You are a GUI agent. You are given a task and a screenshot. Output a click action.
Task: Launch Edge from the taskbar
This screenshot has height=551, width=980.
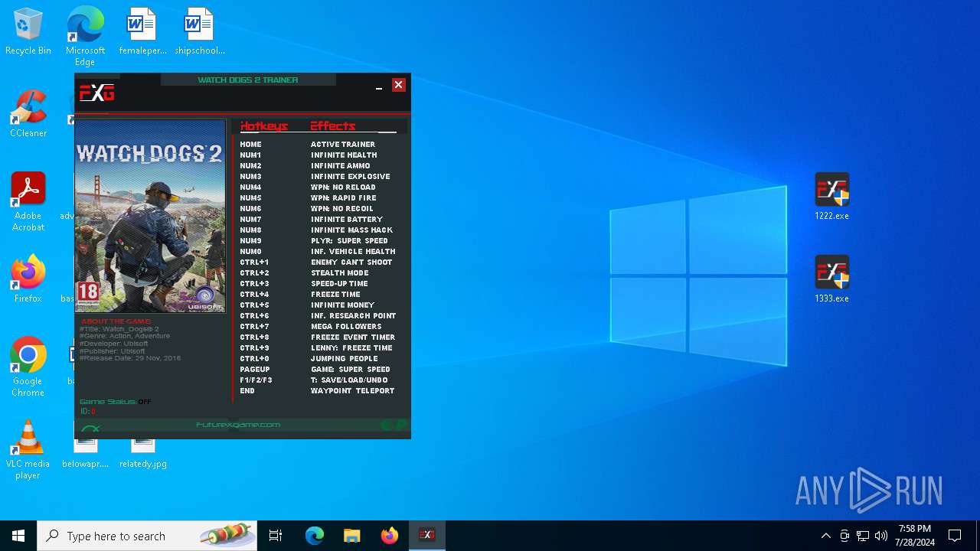(x=315, y=536)
